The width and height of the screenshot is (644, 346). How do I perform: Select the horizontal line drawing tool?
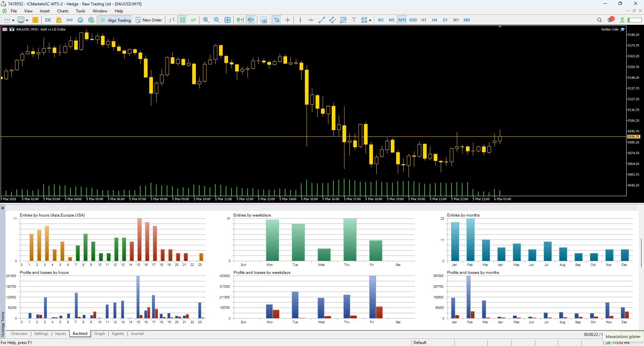pyautogui.click(x=311, y=20)
